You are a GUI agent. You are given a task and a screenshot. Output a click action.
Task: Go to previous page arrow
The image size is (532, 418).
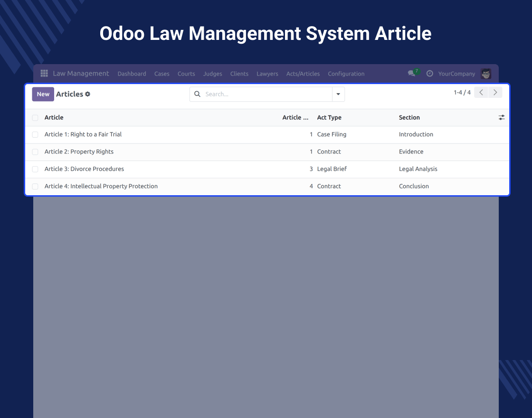481,92
